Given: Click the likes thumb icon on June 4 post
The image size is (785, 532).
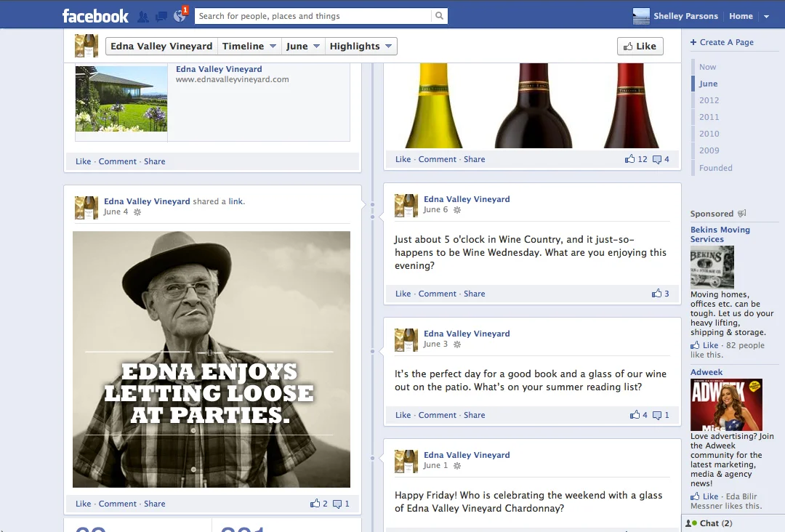Looking at the screenshot, I should (x=315, y=504).
